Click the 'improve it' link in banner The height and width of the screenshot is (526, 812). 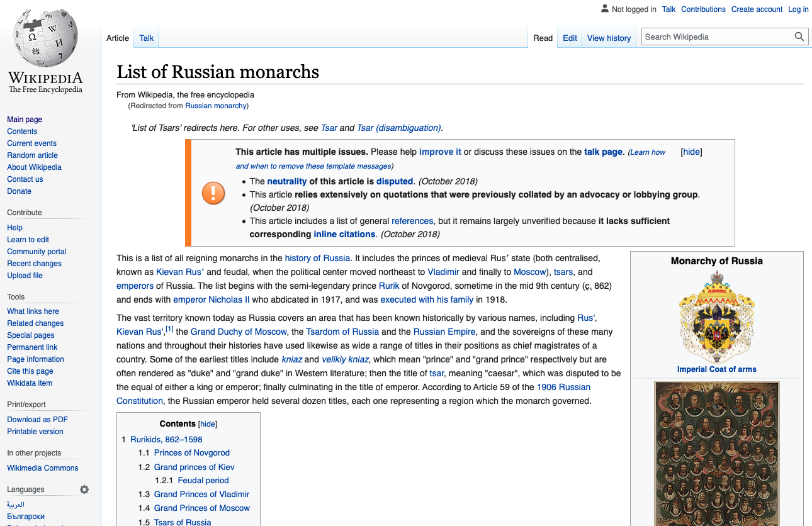click(x=440, y=152)
